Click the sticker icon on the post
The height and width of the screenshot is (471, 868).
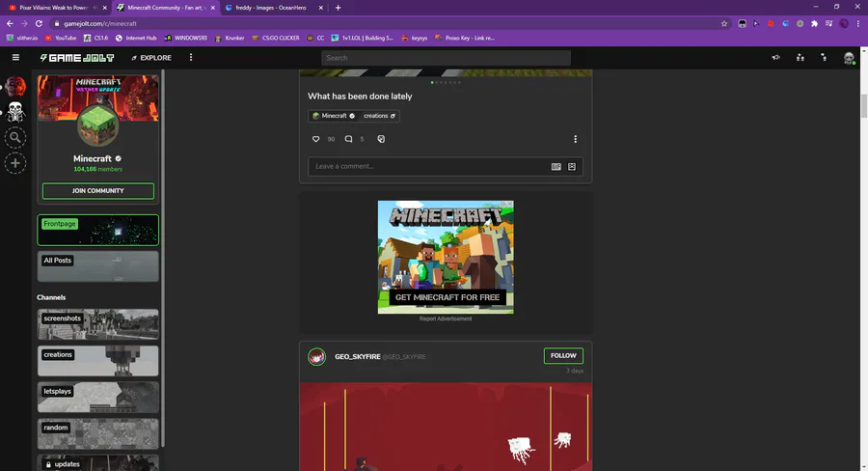[x=381, y=139]
